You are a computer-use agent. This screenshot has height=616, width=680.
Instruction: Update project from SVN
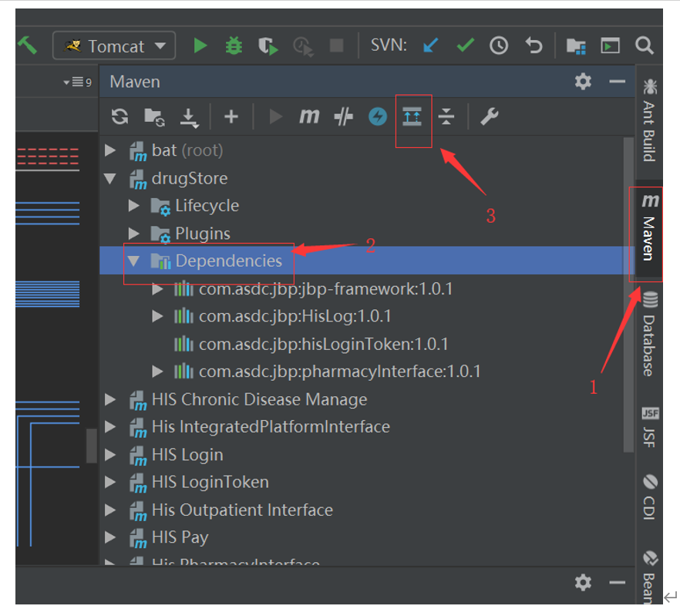point(430,45)
